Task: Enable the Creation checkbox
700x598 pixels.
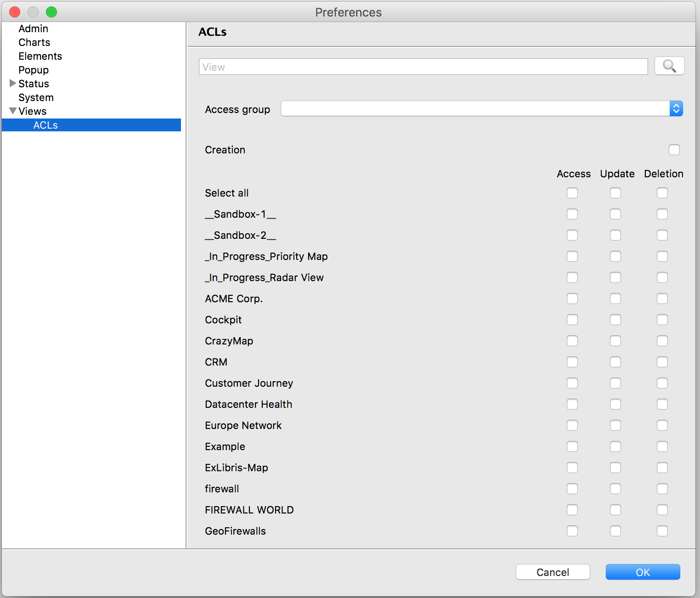Action: [674, 150]
